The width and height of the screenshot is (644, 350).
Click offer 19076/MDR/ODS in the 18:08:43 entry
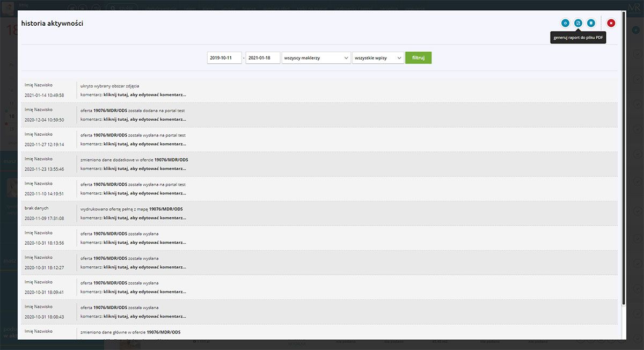click(x=110, y=308)
